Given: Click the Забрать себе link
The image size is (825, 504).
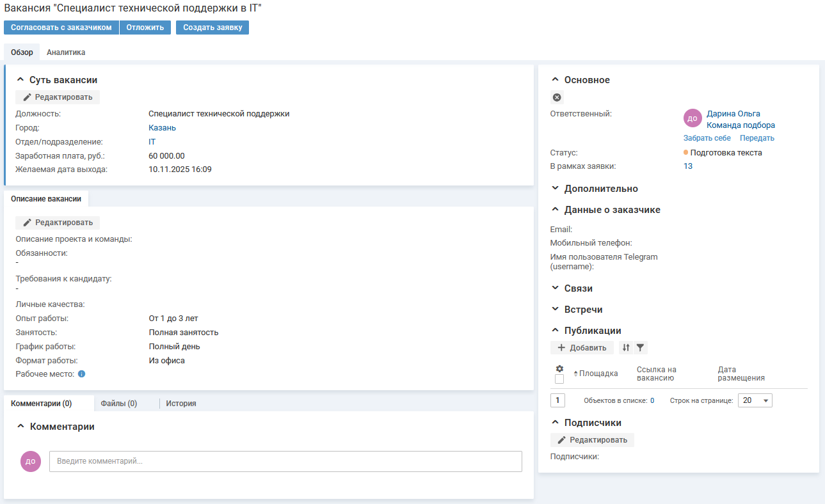Looking at the screenshot, I should (x=707, y=138).
